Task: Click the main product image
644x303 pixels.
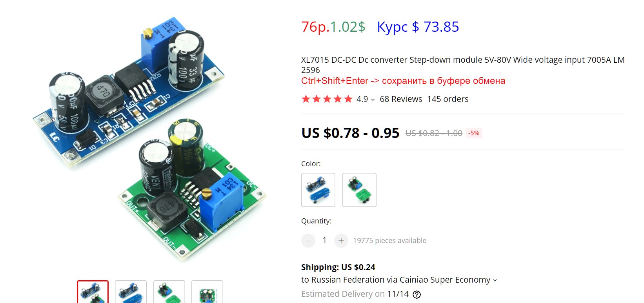Action: tap(149, 139)
